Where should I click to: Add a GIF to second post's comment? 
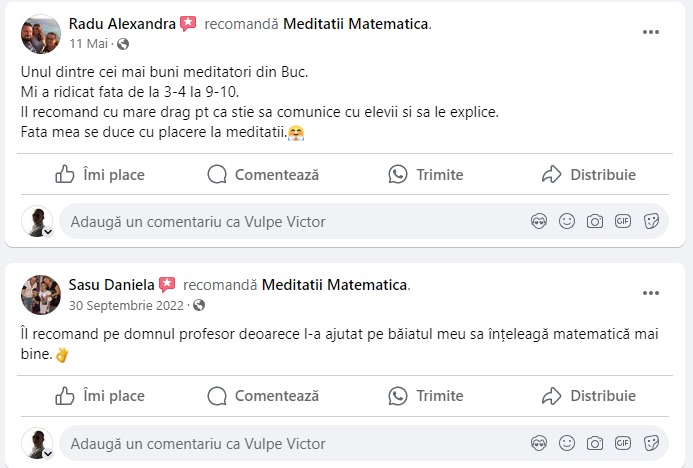pyautogui.click(x=623, y=442)
